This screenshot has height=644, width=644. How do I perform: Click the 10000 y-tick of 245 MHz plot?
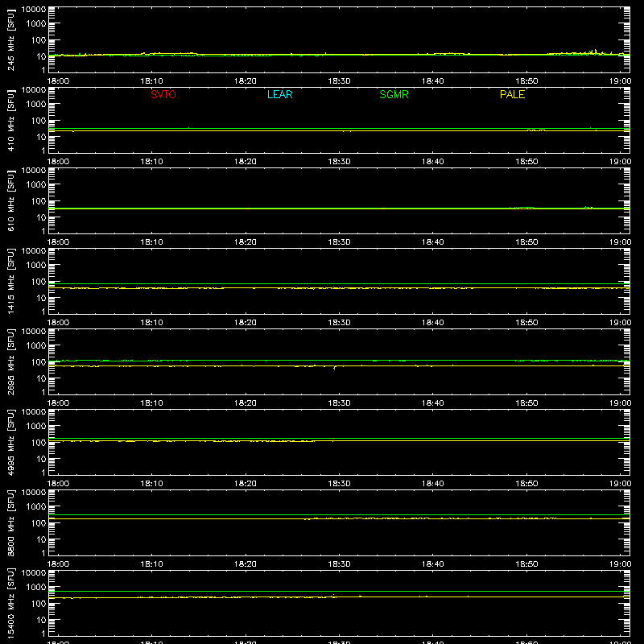tap(34, 10)
